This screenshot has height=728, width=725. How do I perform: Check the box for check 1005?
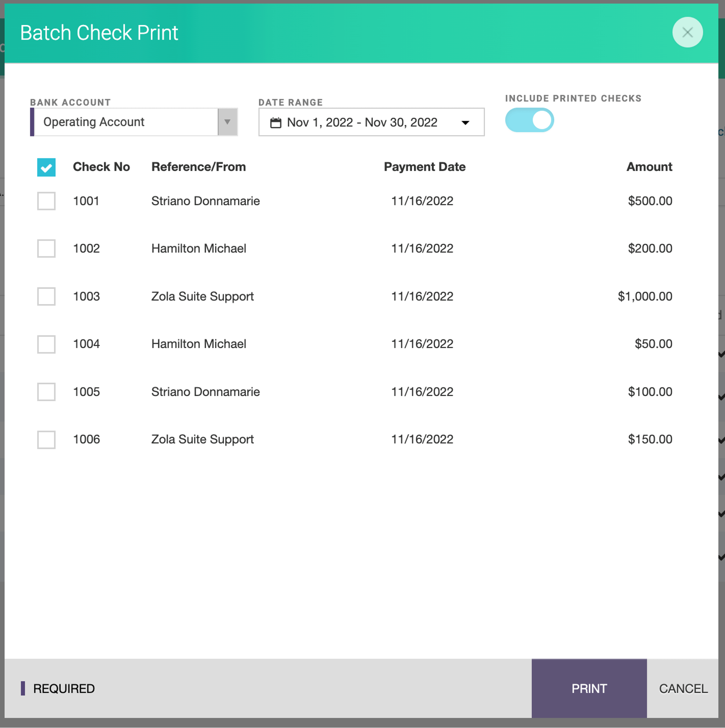click(46, 392)
